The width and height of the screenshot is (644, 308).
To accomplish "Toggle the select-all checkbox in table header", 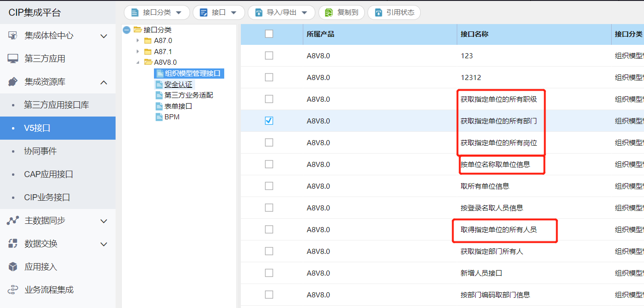I will [x=269, y=34].
